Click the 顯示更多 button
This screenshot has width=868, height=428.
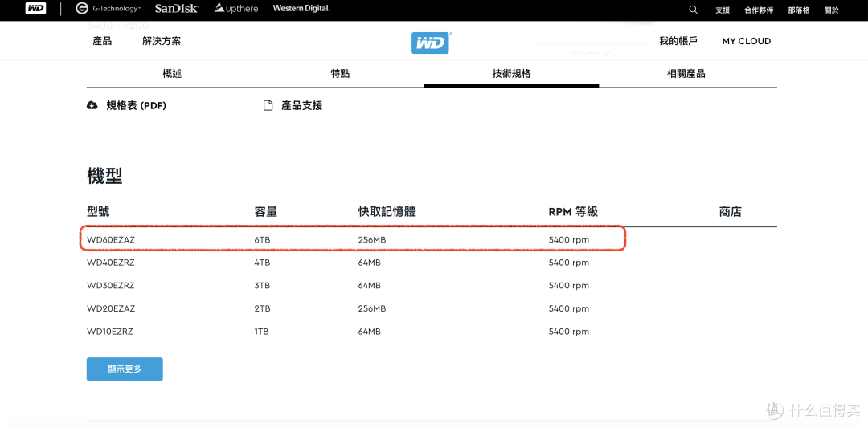tap(125, 369)
